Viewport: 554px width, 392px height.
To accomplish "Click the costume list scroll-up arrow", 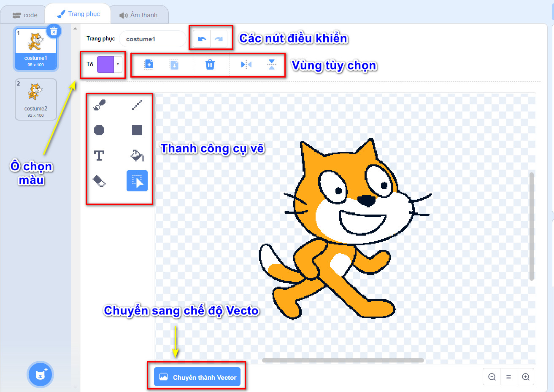I will pyautogui.click(x=75, y=29).
